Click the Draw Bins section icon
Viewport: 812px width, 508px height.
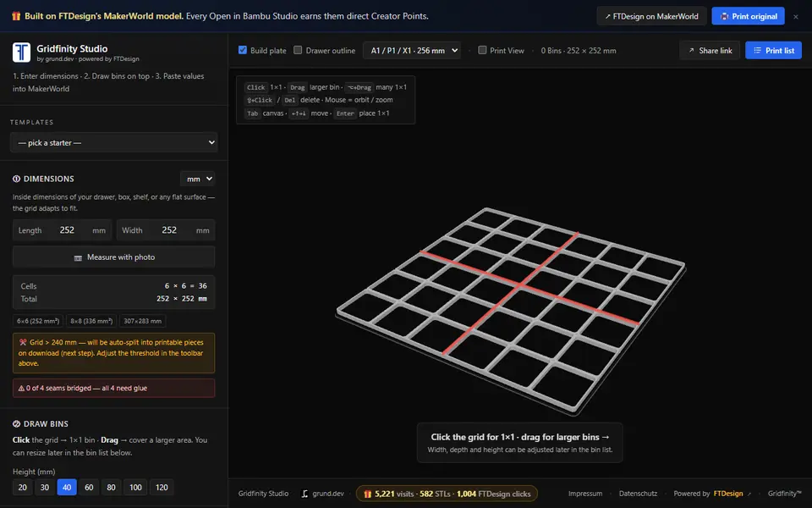click(x=17, y=423)
